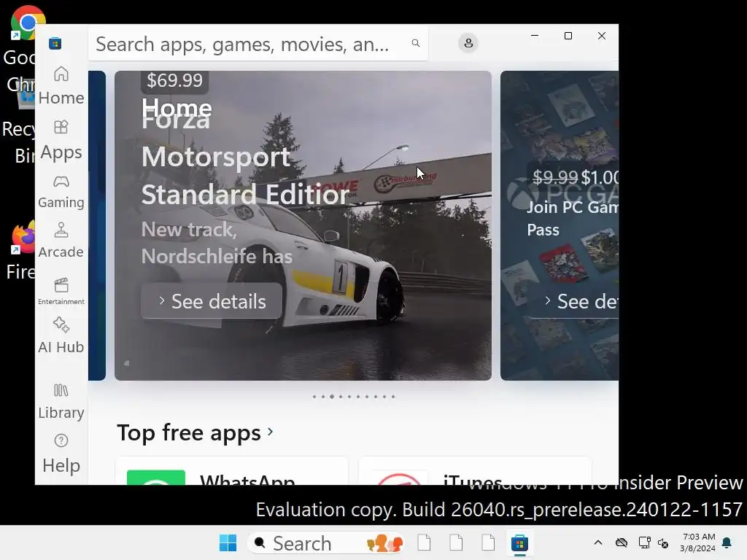Image resolution: width=747 pixels, height=560 pixels.
Task: Jump to the first carousel page dot
Action: [x=314, y=397]
